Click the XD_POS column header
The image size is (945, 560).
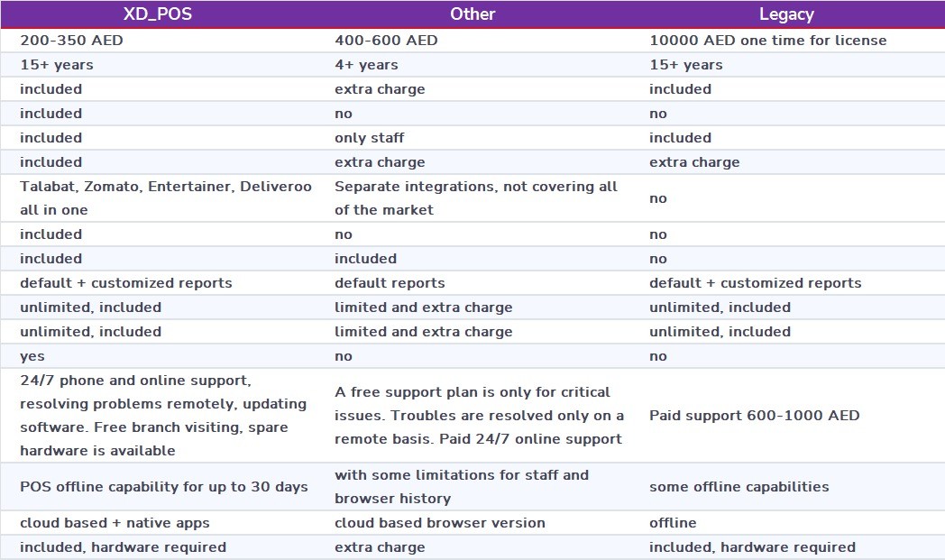click(x=158, y=14)
